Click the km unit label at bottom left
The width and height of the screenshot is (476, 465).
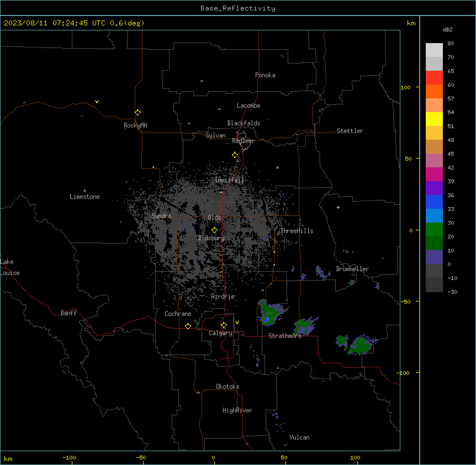8,459
